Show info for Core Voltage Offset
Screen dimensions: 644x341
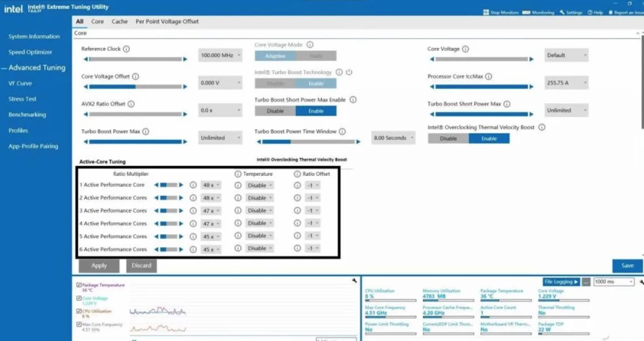pyautogui.click(x=136, y=76)
